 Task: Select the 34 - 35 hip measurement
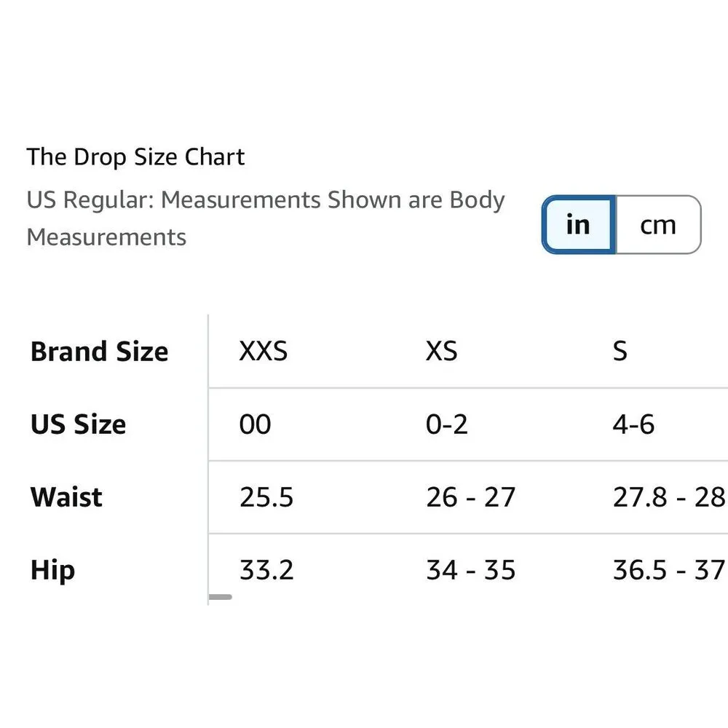tap(471, 570)
